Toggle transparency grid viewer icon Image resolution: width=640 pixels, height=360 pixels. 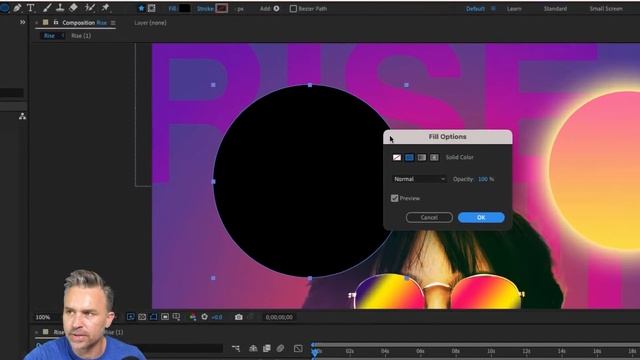[x=142, y=317]
